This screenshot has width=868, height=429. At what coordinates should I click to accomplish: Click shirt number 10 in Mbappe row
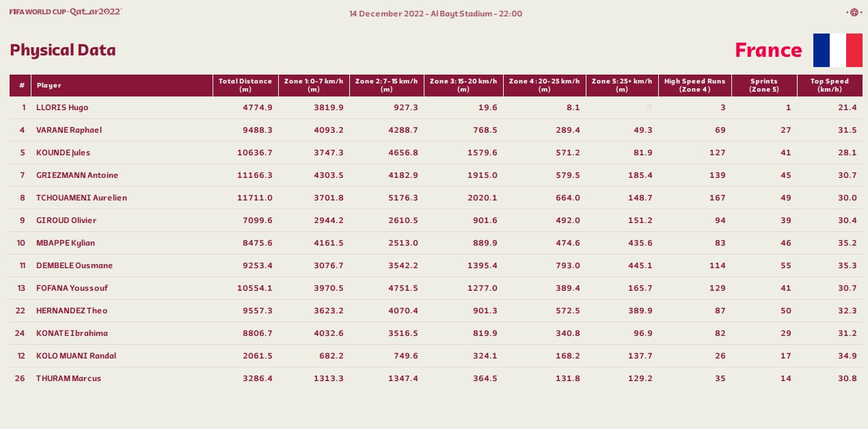click(21, 243)
